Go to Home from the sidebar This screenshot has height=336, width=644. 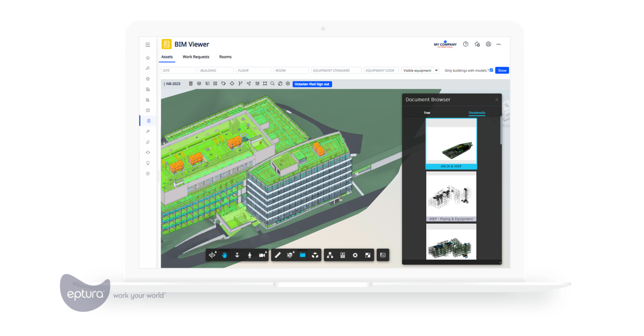(x=148, y=58)
